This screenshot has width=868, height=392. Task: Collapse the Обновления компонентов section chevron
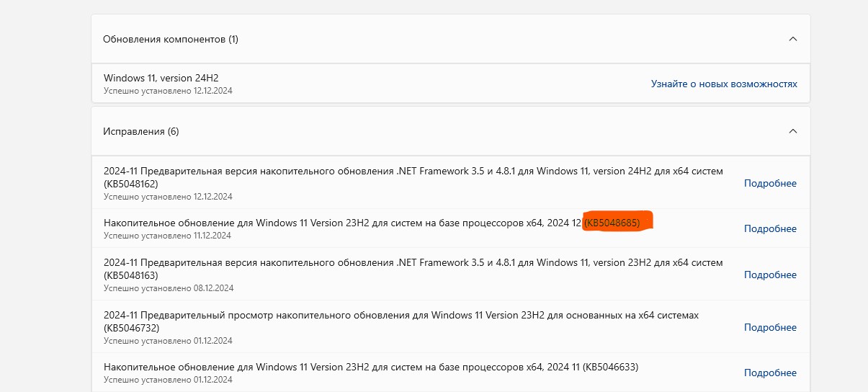(x=793, y=39)
